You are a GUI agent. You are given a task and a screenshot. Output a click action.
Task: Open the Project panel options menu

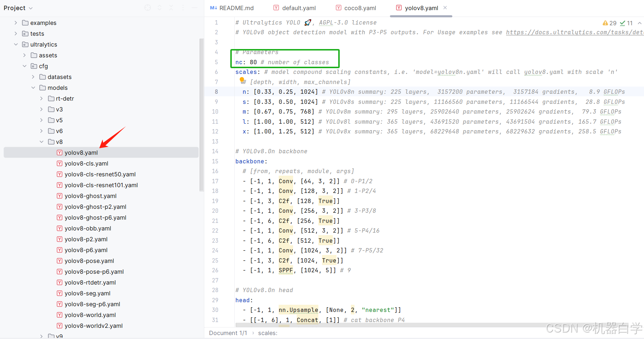pyautogui.click(x=183, y=8)
